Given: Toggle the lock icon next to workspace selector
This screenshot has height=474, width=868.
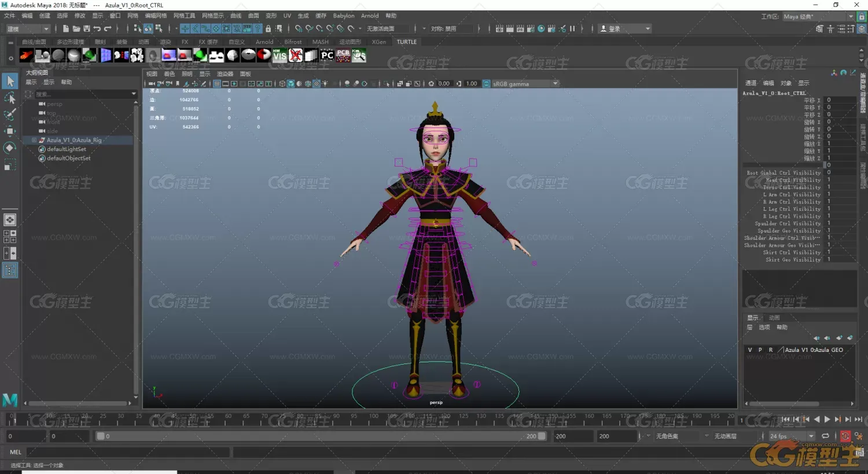Looking at the screenshot, I should (x=862, y=16).
